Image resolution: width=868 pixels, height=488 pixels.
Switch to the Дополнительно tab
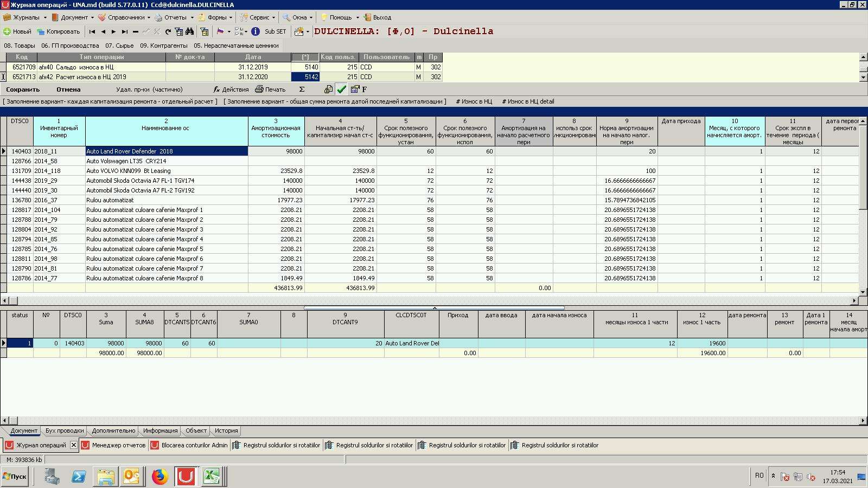pyautogui.click(x=113, y=431)
